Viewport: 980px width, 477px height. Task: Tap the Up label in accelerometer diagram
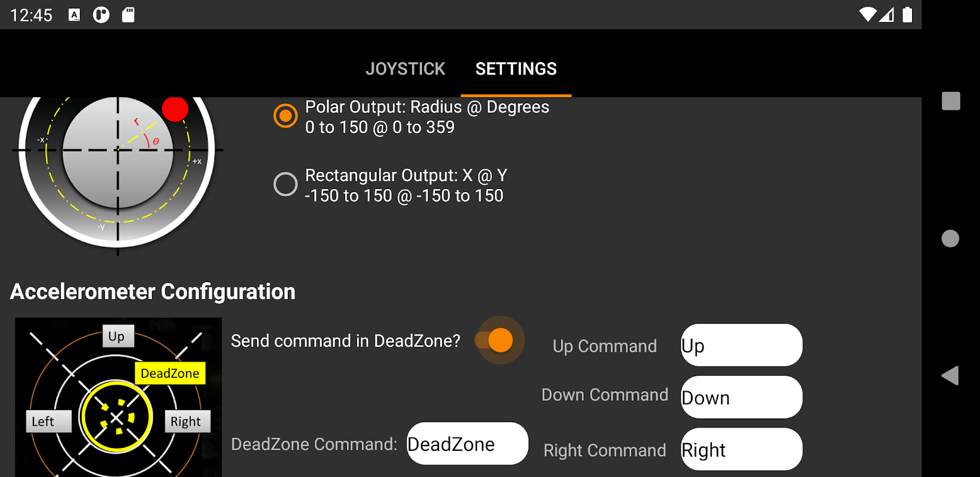(x=117, y=336)
